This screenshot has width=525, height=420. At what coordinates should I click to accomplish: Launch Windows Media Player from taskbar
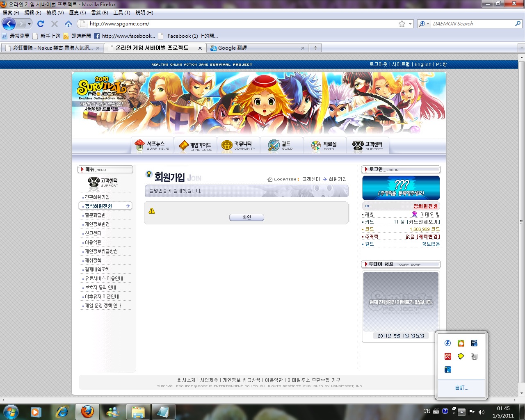coord(36,411)
